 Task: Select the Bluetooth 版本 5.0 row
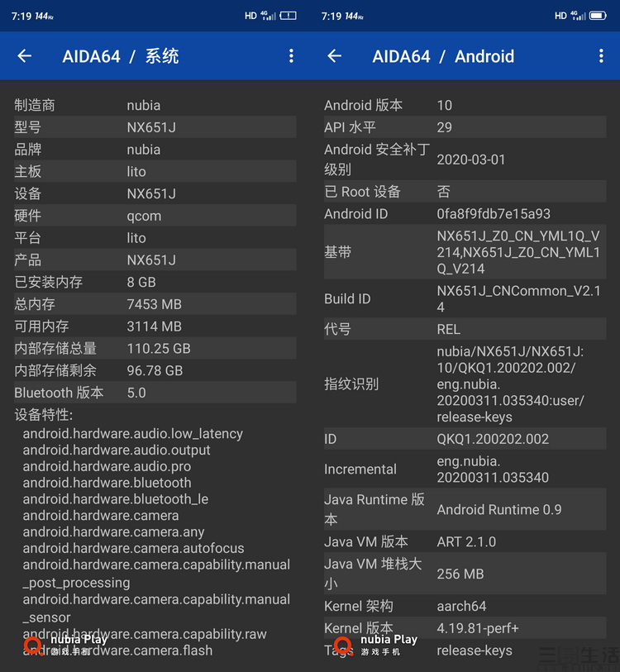(x=155, y=393)
